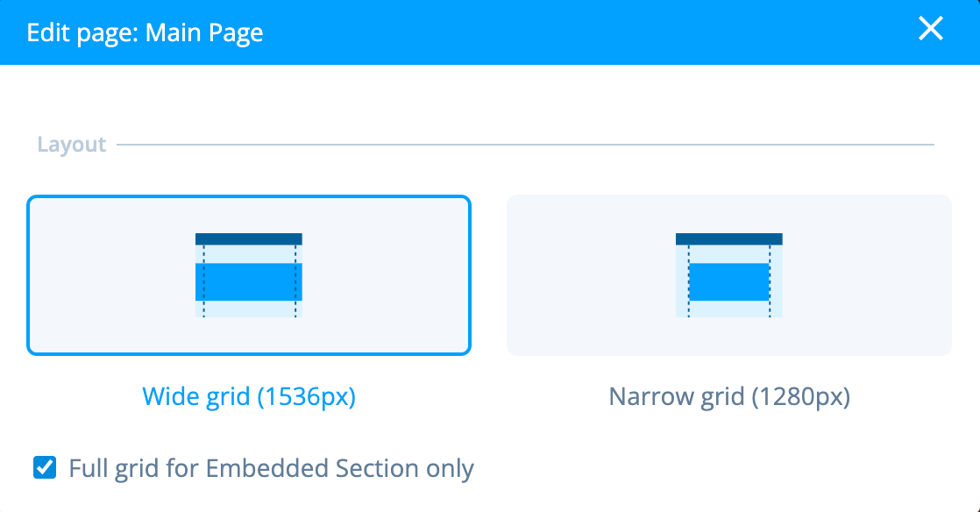The height and width of the screenshot is (512, 980).
Task: Select the Wide grid layout card
Action: (x=249, y=275)
